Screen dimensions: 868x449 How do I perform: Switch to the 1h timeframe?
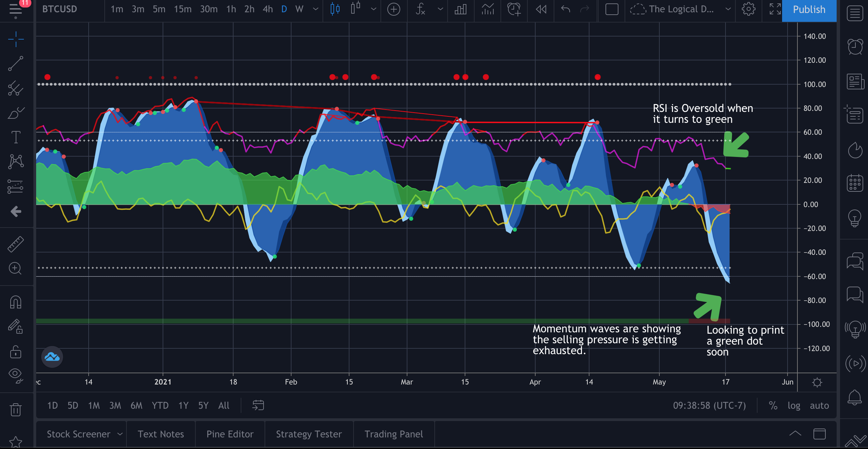(231, 9)
